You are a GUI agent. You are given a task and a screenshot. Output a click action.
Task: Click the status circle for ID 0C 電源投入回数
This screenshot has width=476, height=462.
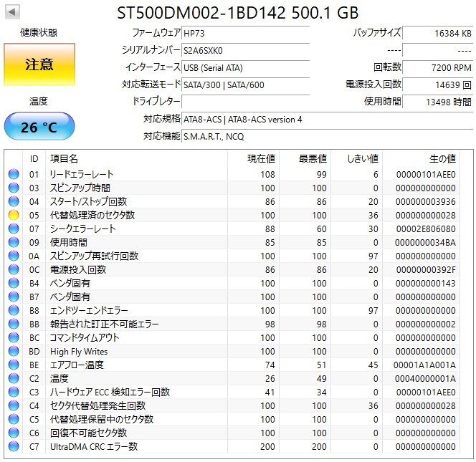(14, 269)
